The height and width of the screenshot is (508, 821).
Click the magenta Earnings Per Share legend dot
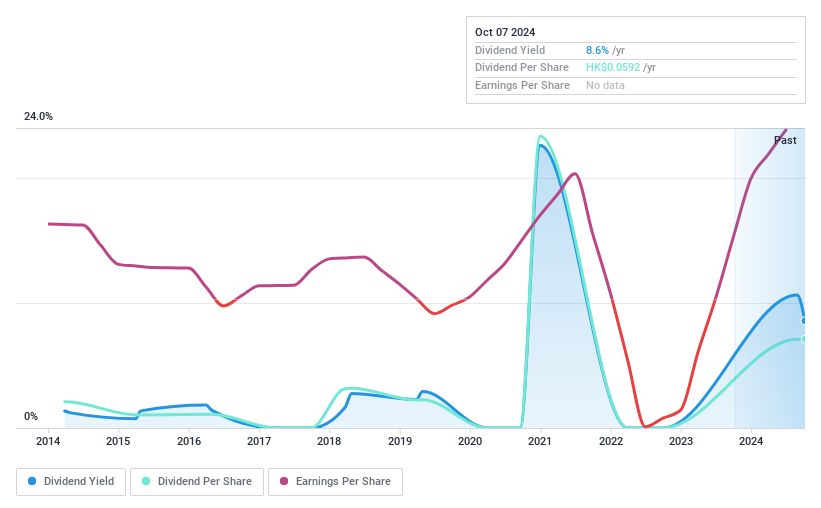tap(284, 481)
